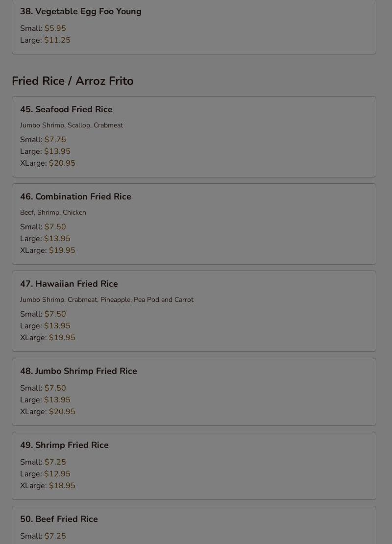392x544 pixels.
Task: Pick XLarge $20.95 Seafood Fried Rice
Action: pyautogui.click(x=48, y=163)
